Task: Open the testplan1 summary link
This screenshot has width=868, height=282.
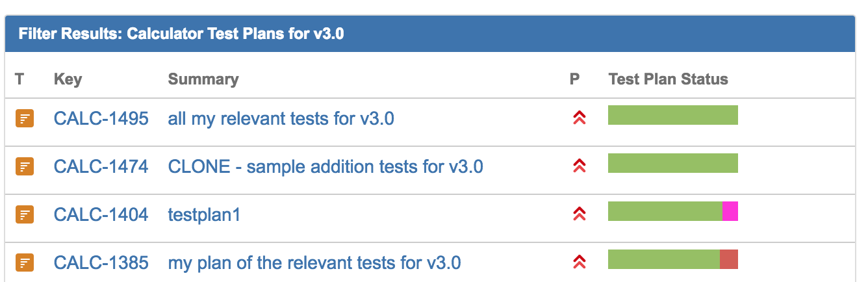Action: point(204,215)
